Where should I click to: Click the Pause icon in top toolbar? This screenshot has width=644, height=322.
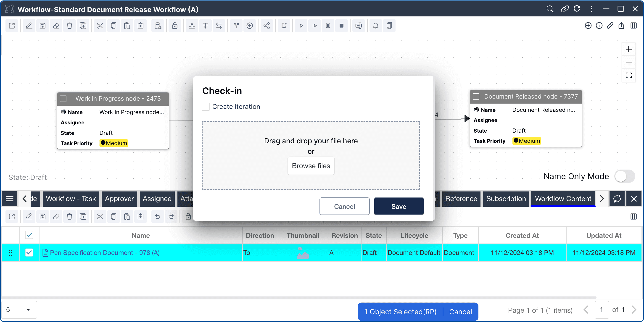pyautogui.click(x=328, y=26)
